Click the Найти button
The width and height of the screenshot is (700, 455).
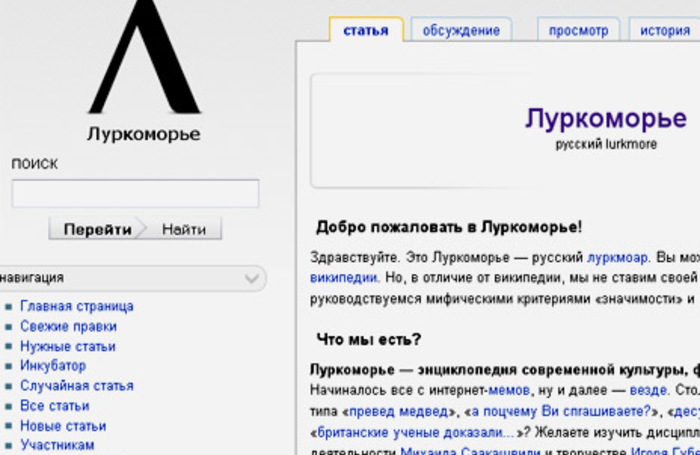click(x=184, y=229)
